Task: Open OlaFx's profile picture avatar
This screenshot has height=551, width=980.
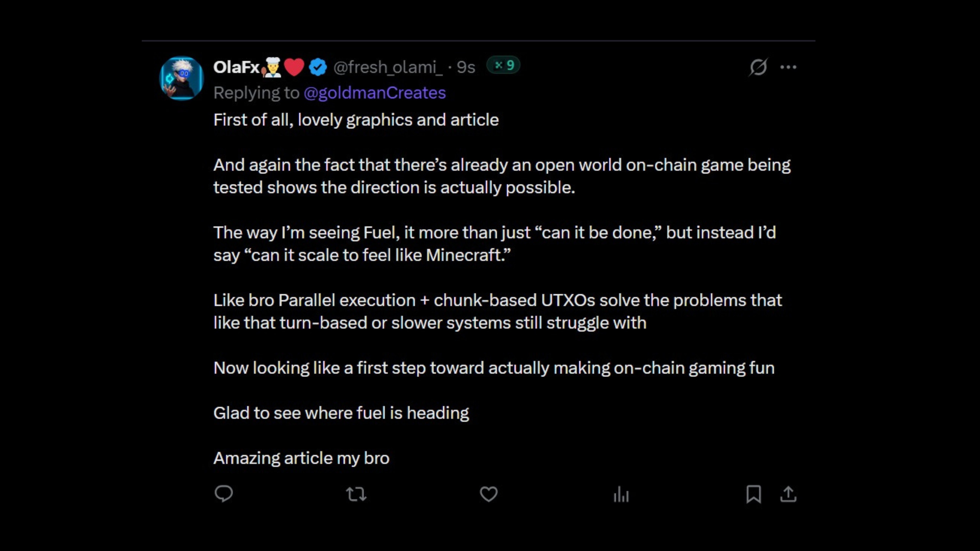Action: [181, 79]
